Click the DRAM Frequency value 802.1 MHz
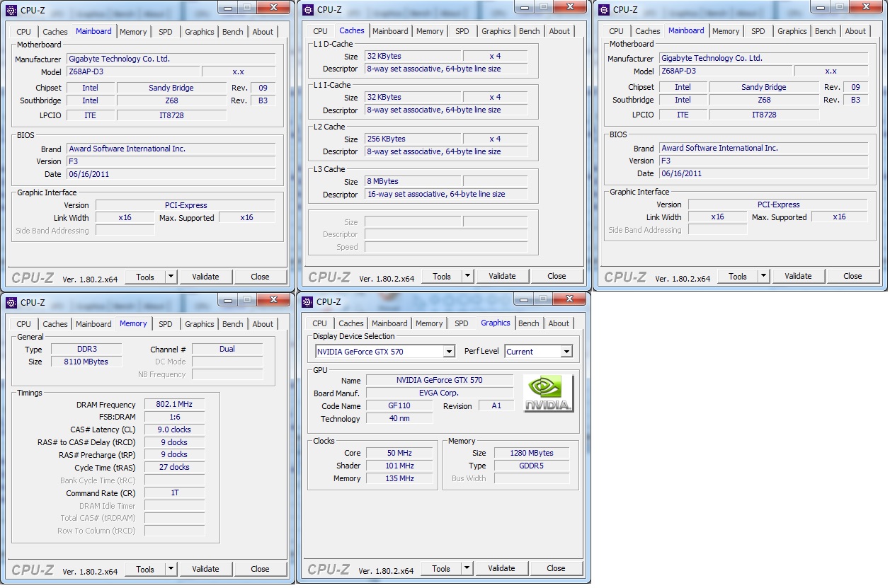This screenshot has height=588, width=890. point(174,404)
